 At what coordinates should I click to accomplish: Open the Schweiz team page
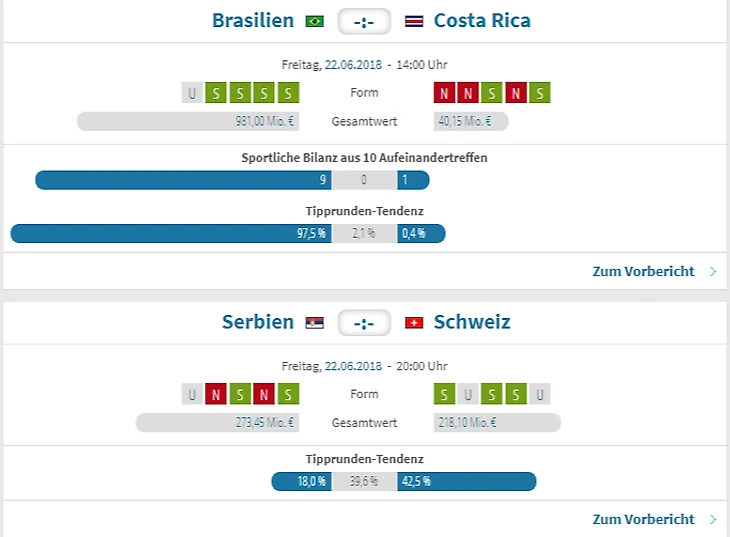coord(472,322)
